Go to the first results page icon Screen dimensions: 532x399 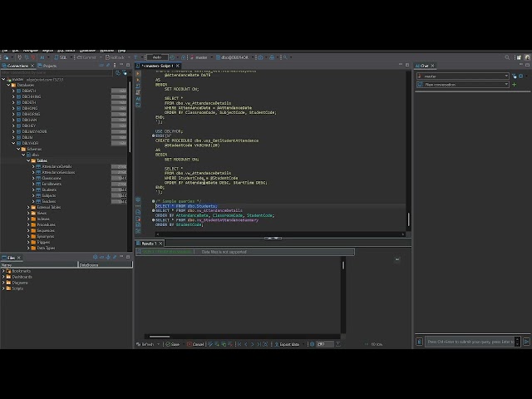(239, 344)
